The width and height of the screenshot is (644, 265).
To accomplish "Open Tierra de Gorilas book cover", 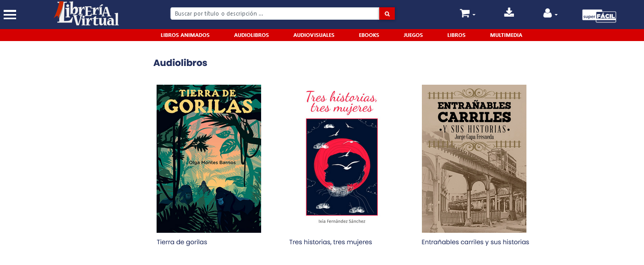I will click(209, 158).
